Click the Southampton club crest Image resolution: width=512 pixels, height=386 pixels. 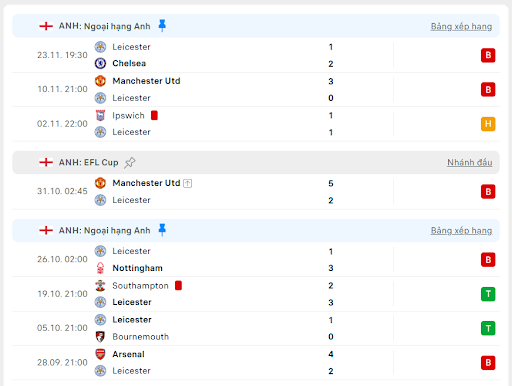point(100,285)
